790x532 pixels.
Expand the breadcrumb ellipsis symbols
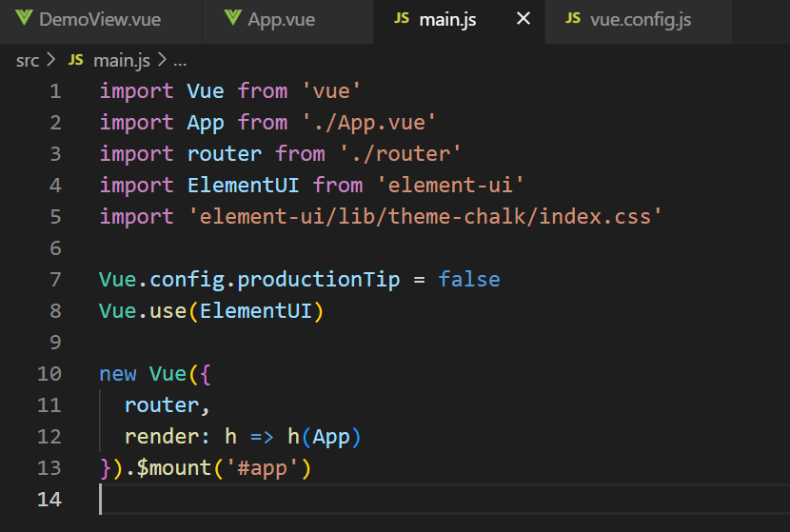180,63
